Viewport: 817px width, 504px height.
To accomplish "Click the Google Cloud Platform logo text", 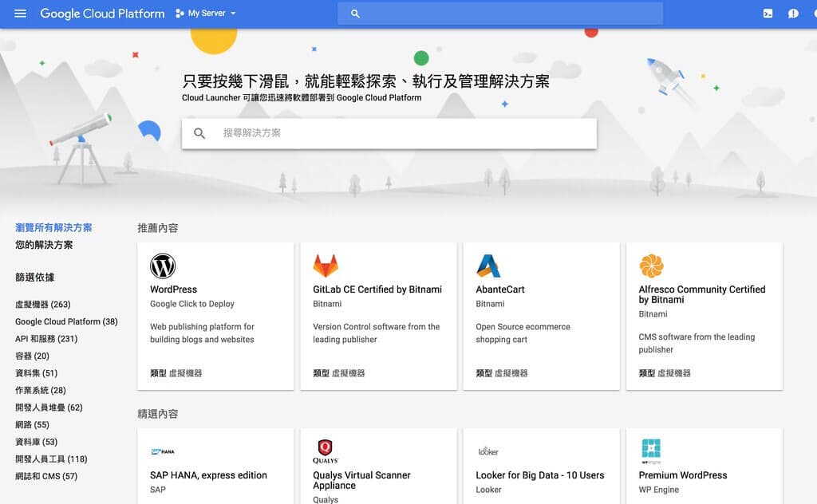I will pyautogui.click(x=102, y=14).
